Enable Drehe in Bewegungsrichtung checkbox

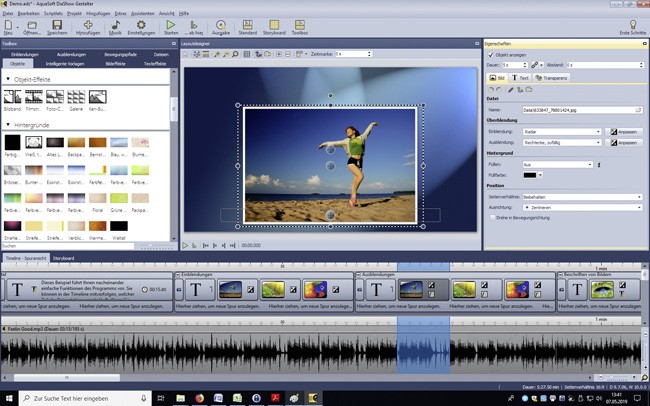pos(490,217)
